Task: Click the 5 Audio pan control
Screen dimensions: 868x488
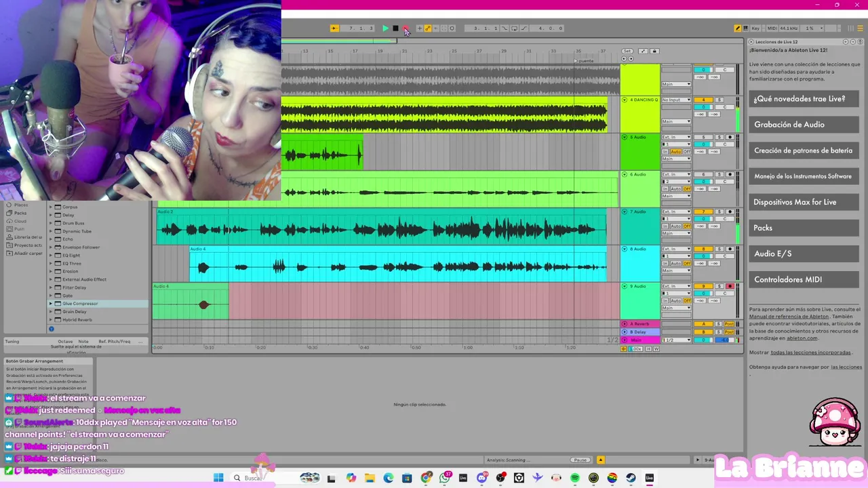Action: coord(725,144)
